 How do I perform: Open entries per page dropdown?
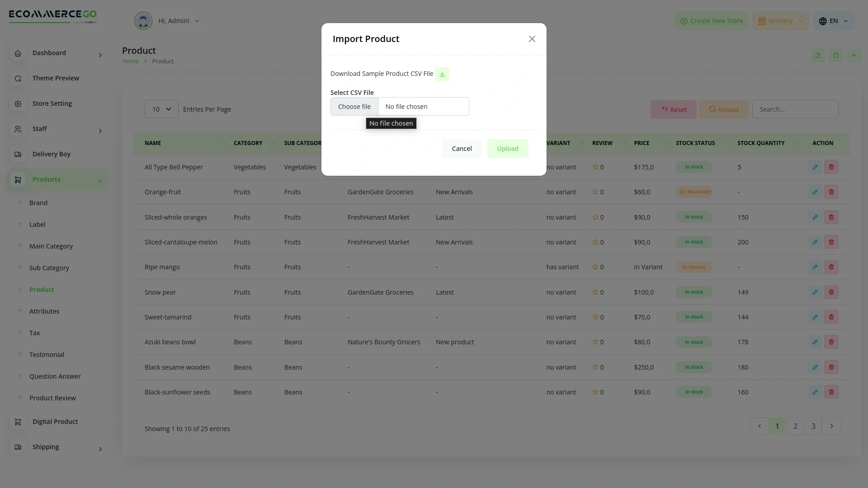(x=161, y=109)
